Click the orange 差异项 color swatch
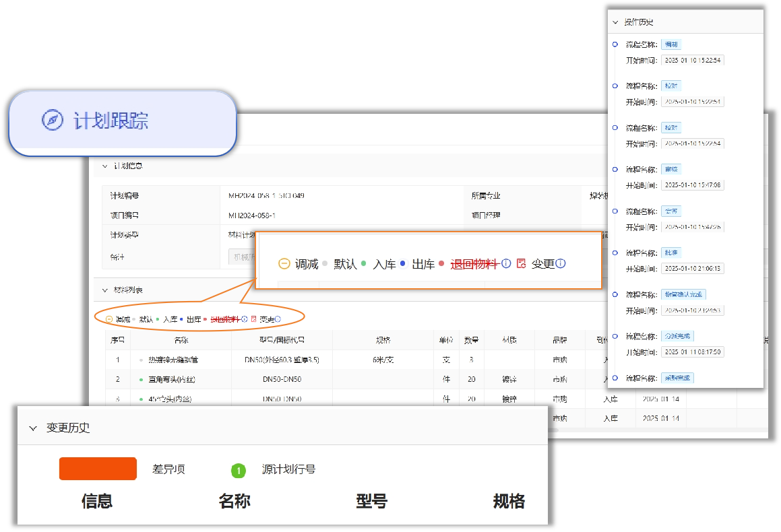Image resolution: width=781 pixels, height=532 pixels. pos(98,469)
